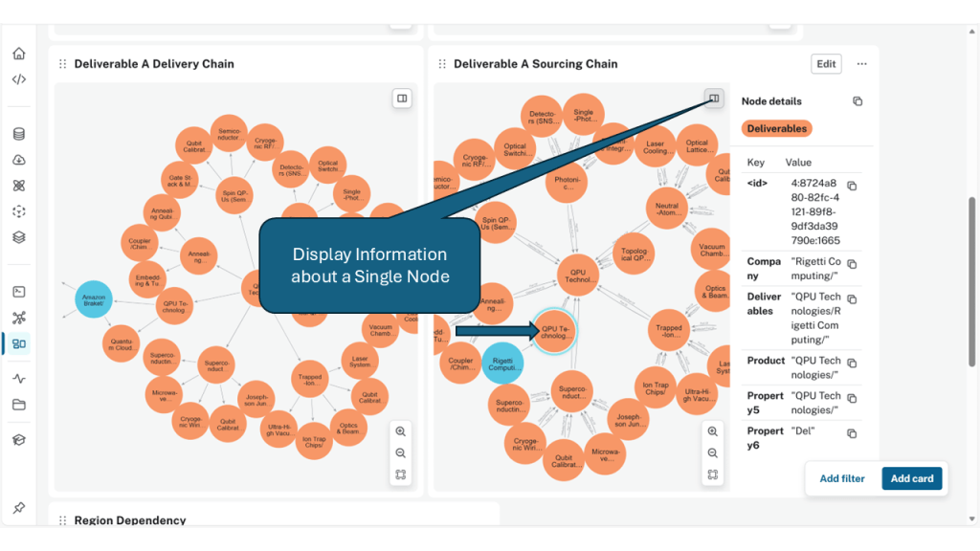The height and width of the screenshot is (551, 980).
Task: Copy the node <id> value
Action: pos(852,186)
